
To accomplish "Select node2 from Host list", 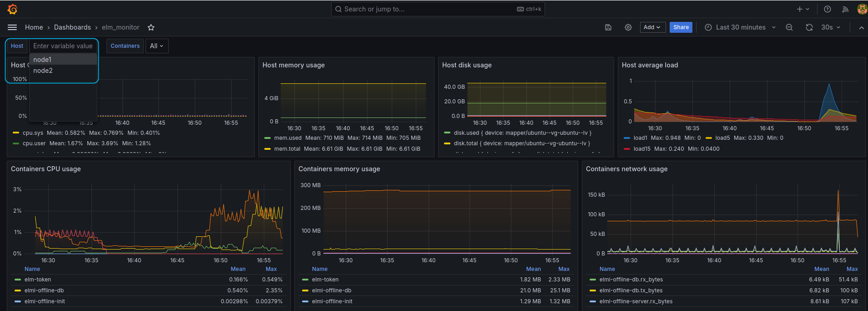I will pos(43,71).
